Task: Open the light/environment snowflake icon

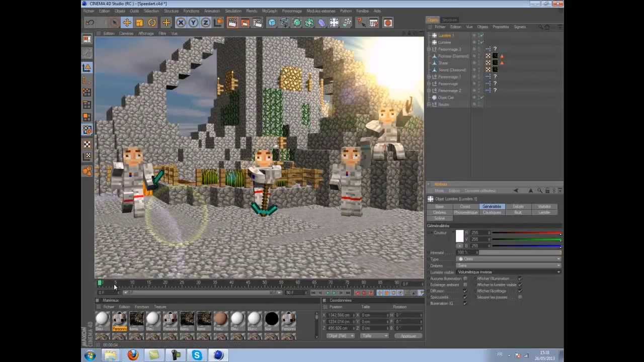Action: (334, 23)
